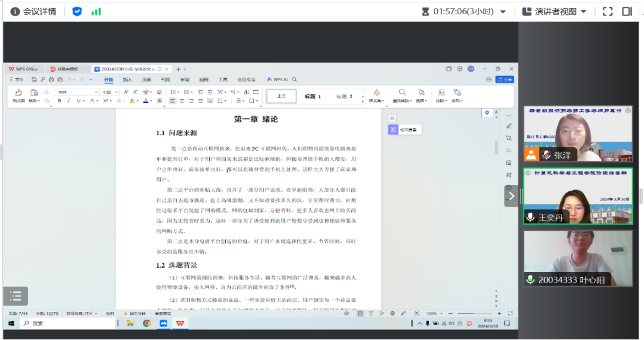Toggle italic text formatting
Screen dimensions: 644x340
69,101
